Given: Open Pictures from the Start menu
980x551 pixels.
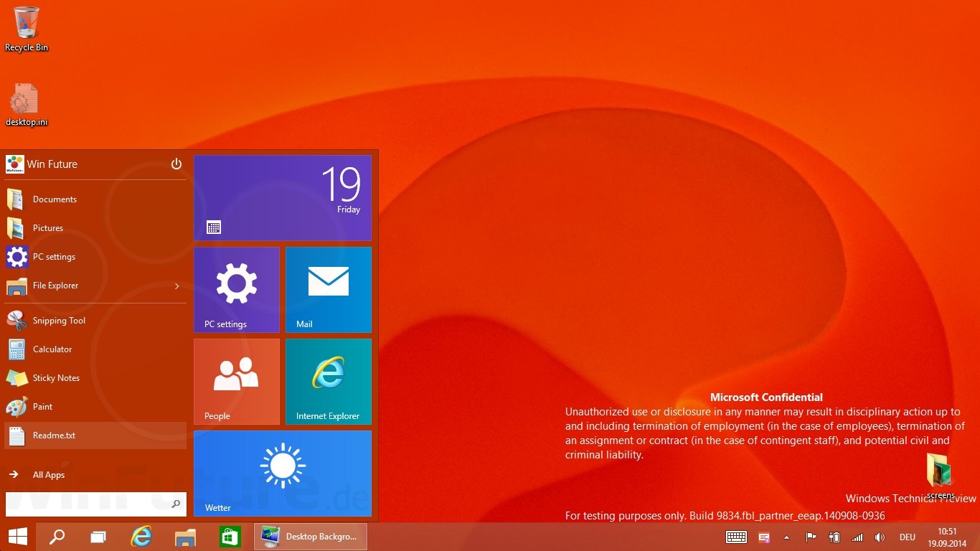Looking at the screenshot, I should pyautogui.click(x=95, y=228).
